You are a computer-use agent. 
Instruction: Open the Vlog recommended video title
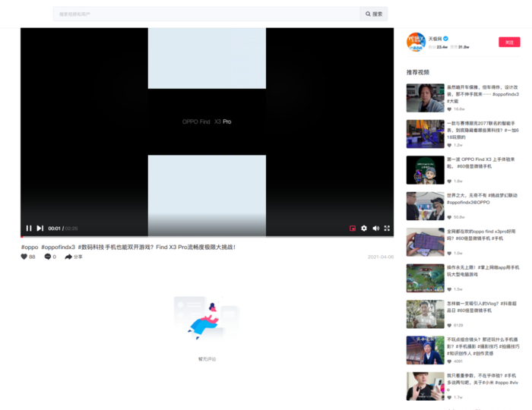(481, 307)
